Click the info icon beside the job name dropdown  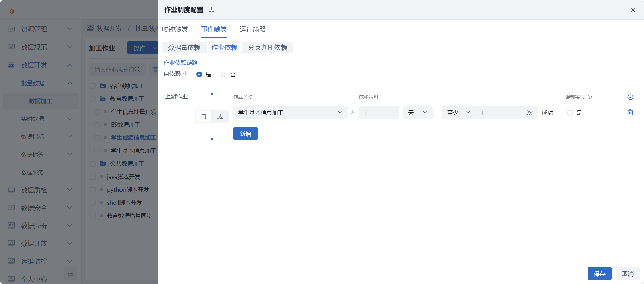click(x=352, y=113)
